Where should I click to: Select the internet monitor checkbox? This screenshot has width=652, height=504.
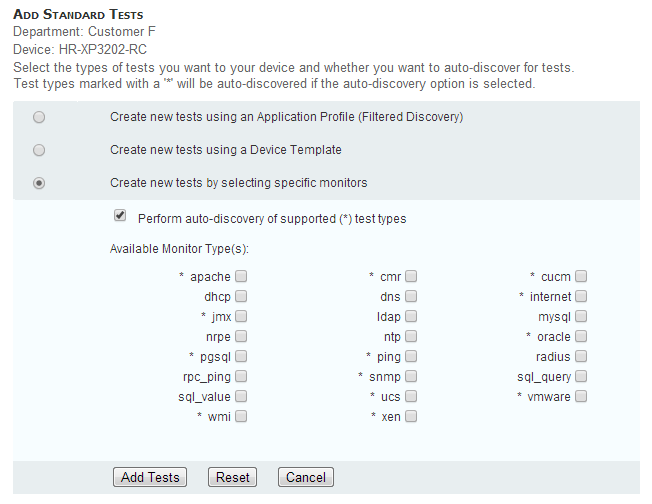click(581, 296)
